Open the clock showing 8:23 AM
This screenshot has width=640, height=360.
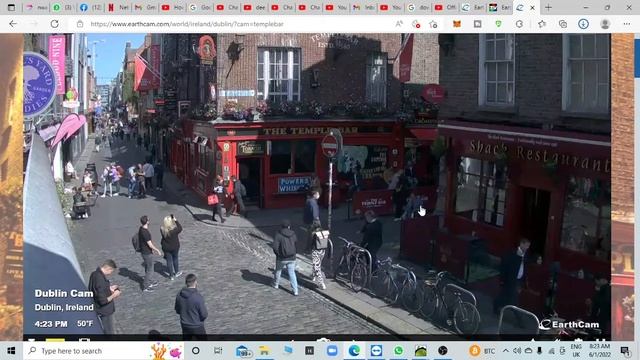599,351
